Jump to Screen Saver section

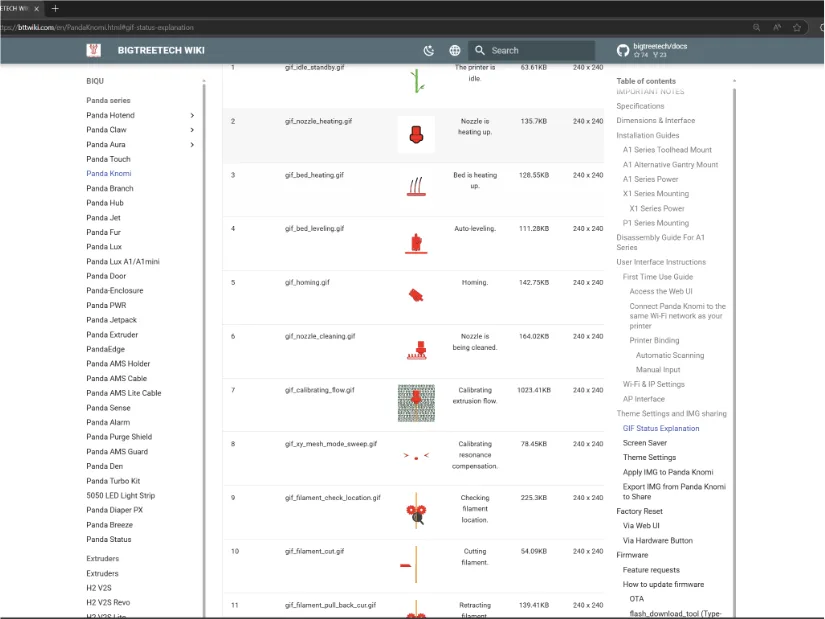(x=645, y=443)
